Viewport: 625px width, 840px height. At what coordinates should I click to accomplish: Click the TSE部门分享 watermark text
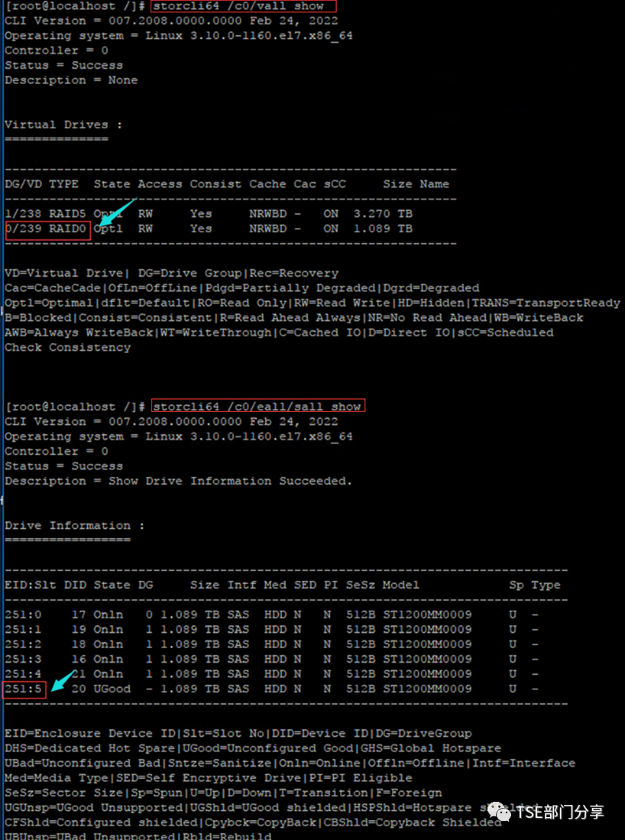[559, 812]
